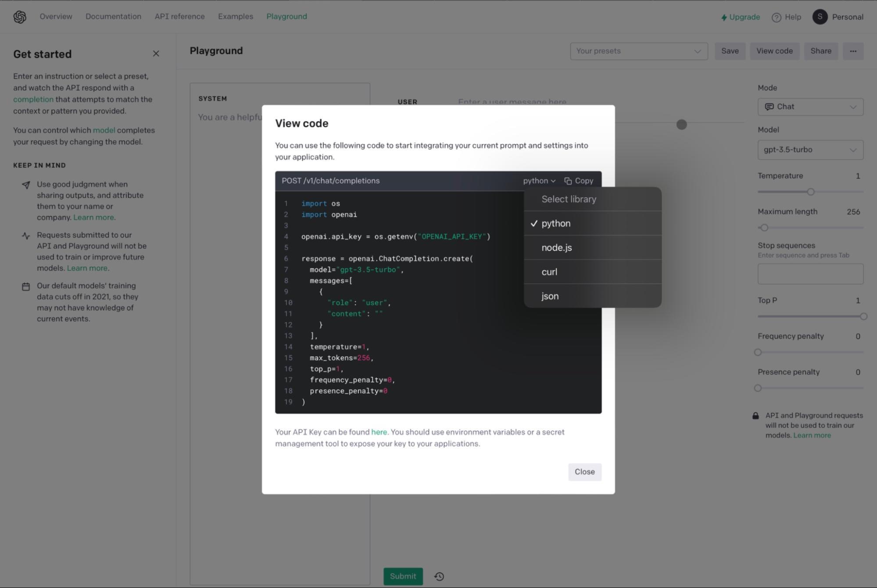Click code line 'import openai'
Viewport: 877px width, 588px height.
[329, 214]
